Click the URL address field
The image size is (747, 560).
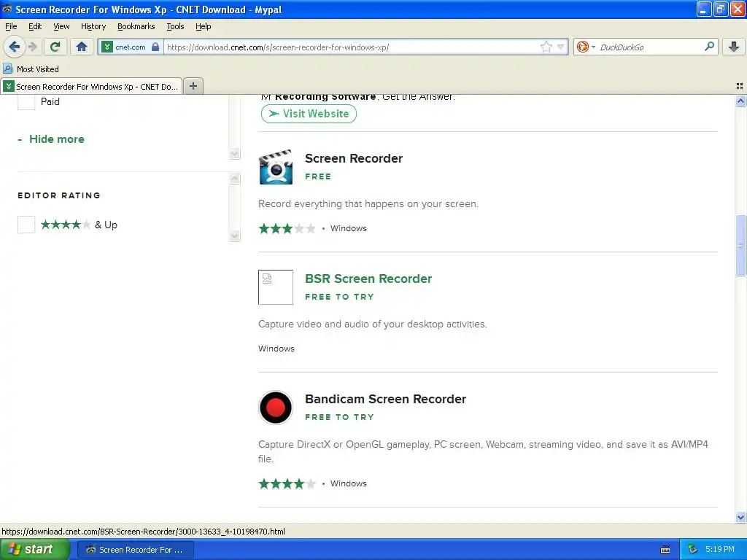352,47
